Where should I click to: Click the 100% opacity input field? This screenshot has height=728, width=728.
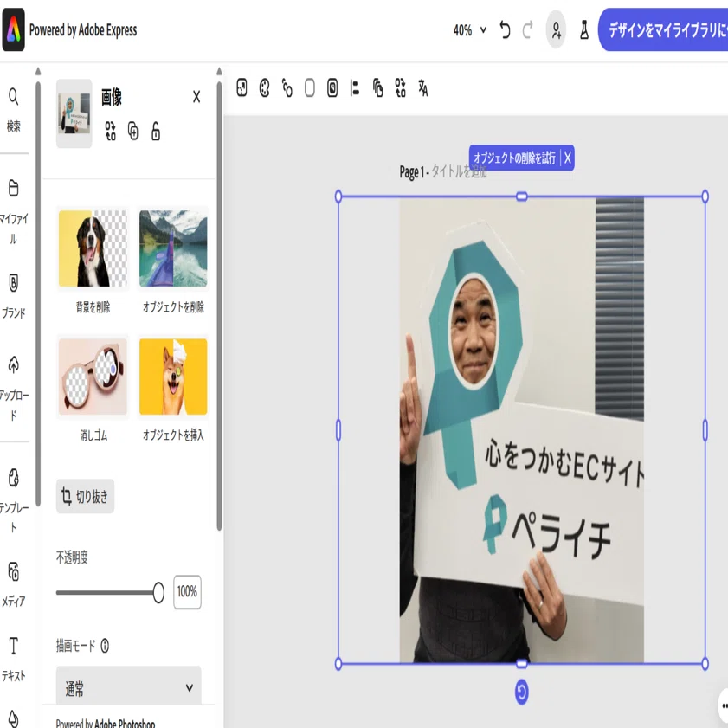(x=187, y=592)
